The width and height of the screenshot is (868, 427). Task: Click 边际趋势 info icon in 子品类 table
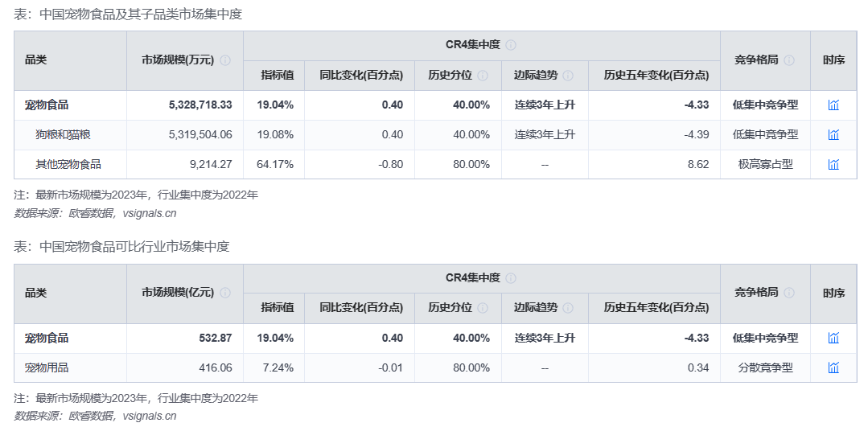coord(568,76)
